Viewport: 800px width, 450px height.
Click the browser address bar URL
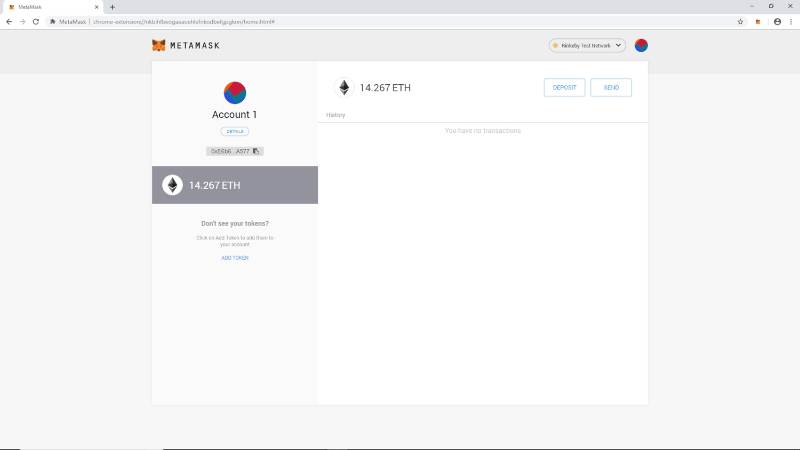pos(184,22)
